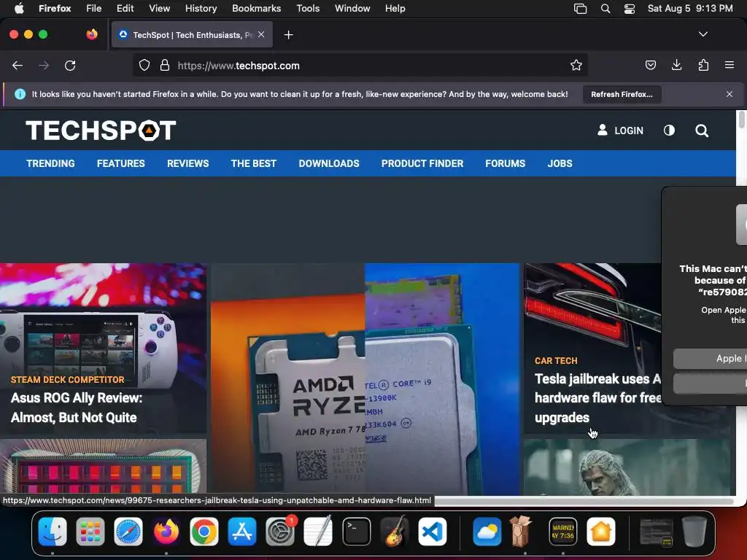The width and height of the screenshot is (747, 560).
Task: Reload the TechSpot page
Action: tap(70, 65)
